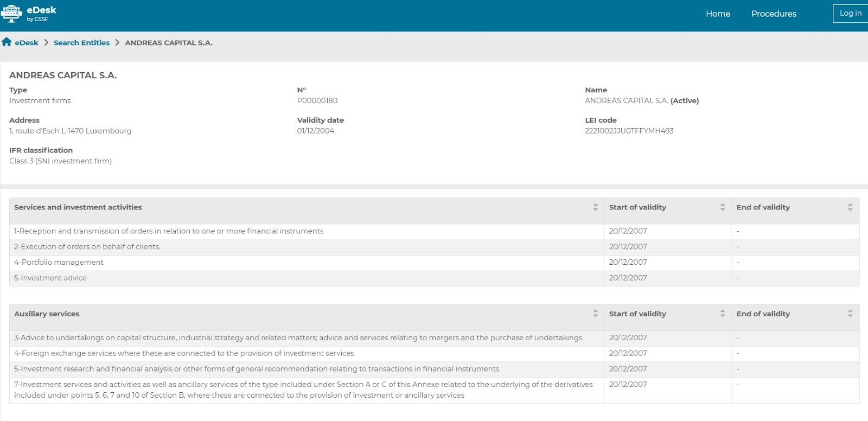Click LEI code 2221002JJU0TFFYMH493

click(x=629, y=131)
